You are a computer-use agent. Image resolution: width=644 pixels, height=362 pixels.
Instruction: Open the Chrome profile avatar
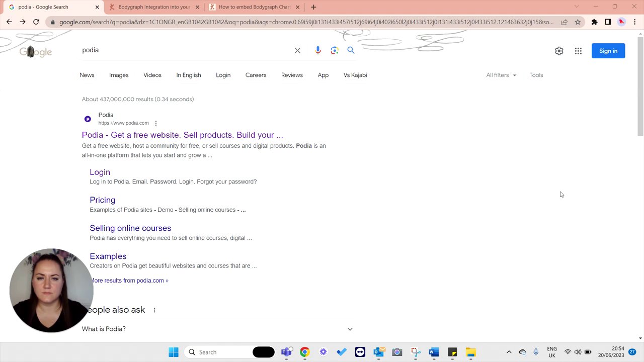(x=621, y=22)
